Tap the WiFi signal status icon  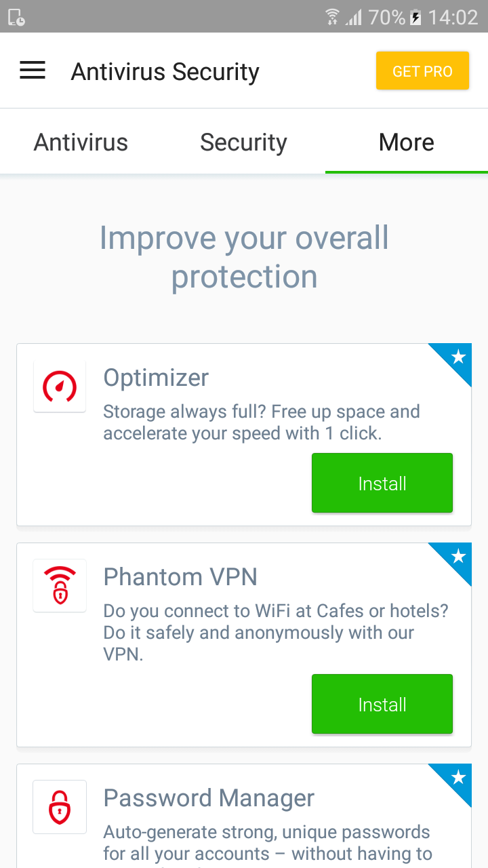[x=332, y=17]
